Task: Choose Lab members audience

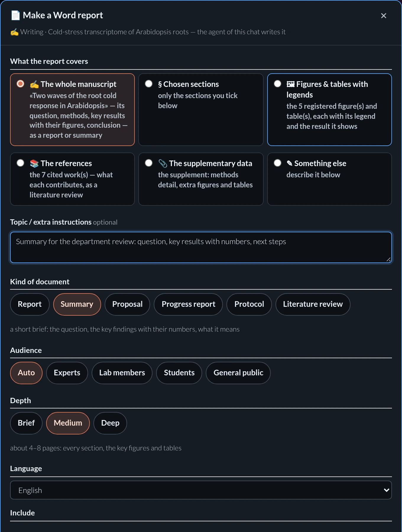Action: coord(122,373)
